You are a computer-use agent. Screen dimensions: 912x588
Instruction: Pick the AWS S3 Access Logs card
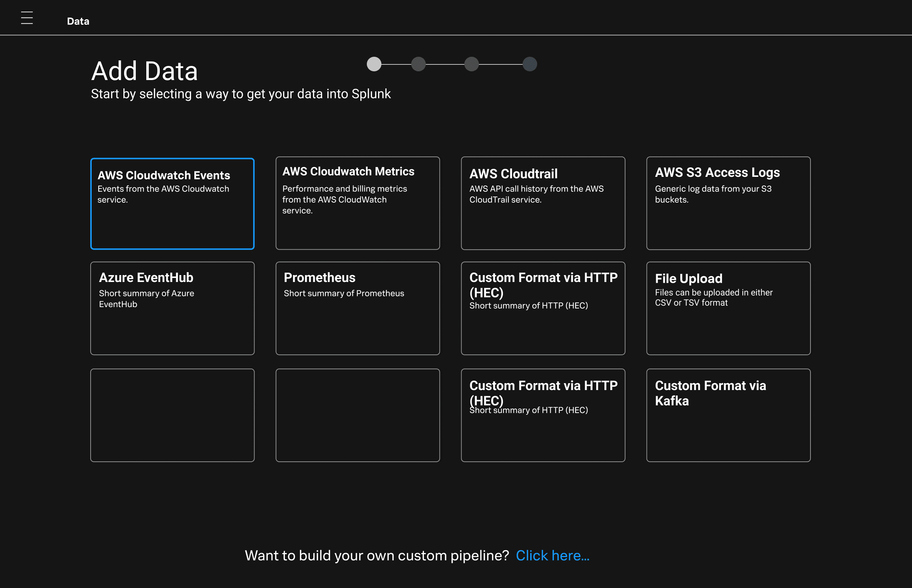(x=728, y=203)
